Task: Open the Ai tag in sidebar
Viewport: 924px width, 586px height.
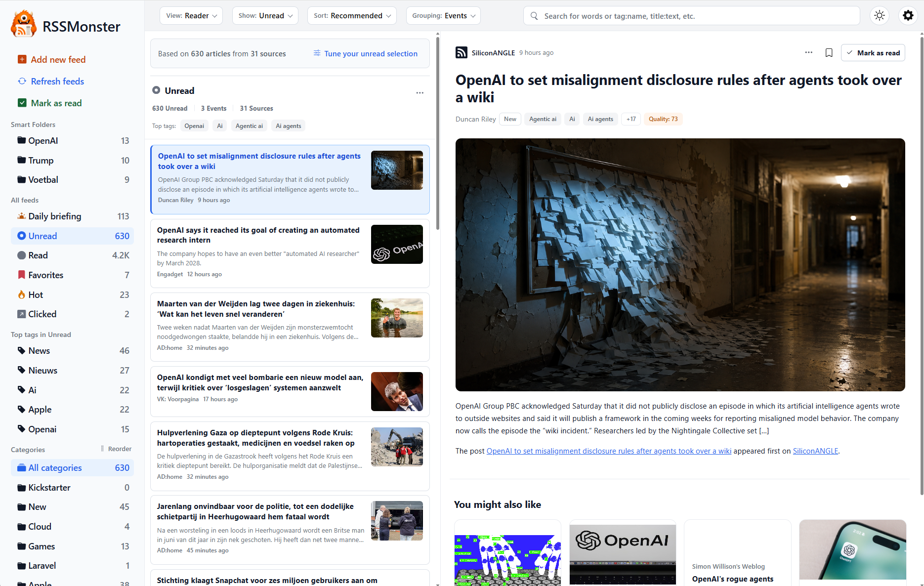Action: pyautogui.click(x=72, y=390)
